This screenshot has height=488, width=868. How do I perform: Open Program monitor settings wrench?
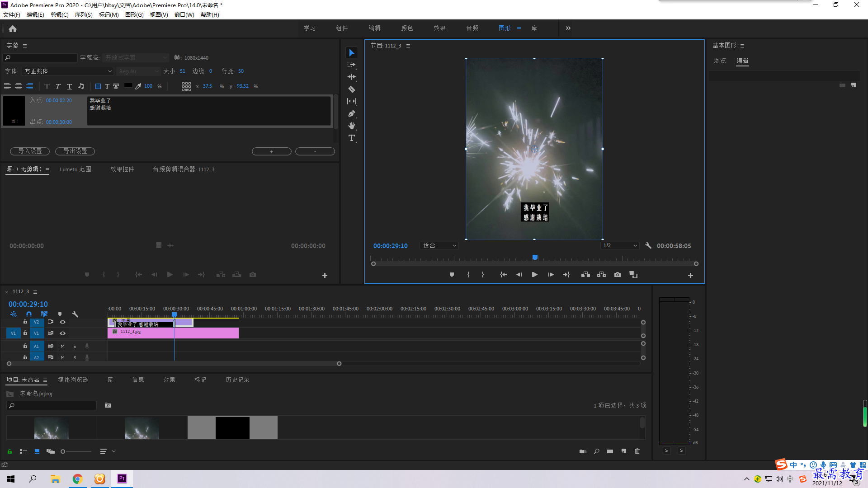[x=648, y=245]
